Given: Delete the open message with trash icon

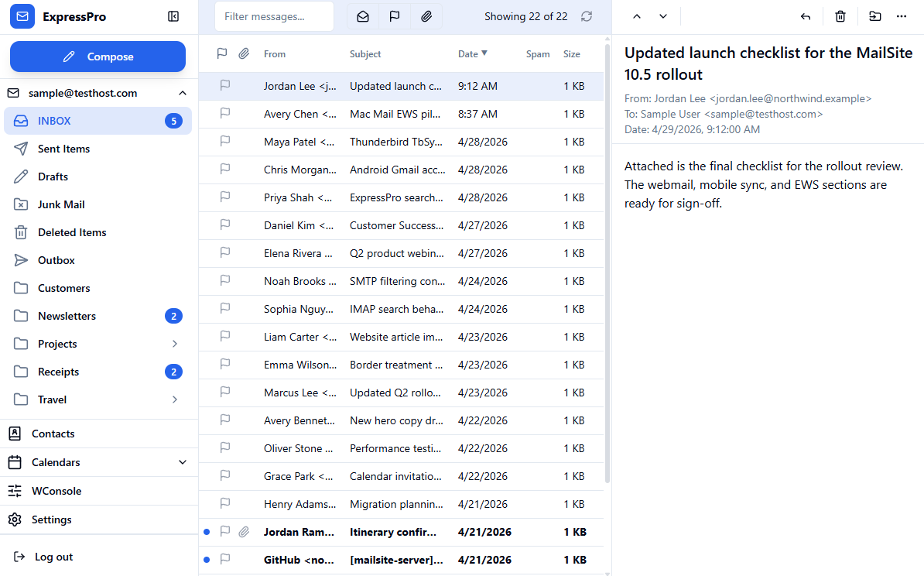Looking at the screenshot, I should pos(840,16).
